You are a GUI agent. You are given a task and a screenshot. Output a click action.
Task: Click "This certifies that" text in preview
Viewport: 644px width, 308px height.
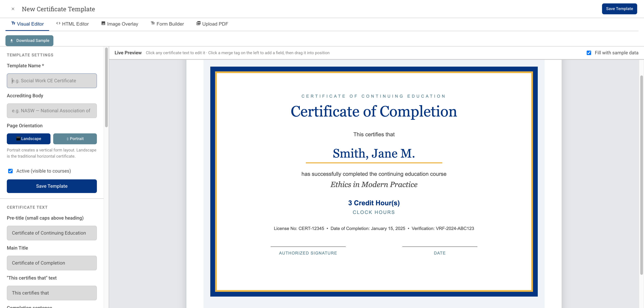[374, 134]
